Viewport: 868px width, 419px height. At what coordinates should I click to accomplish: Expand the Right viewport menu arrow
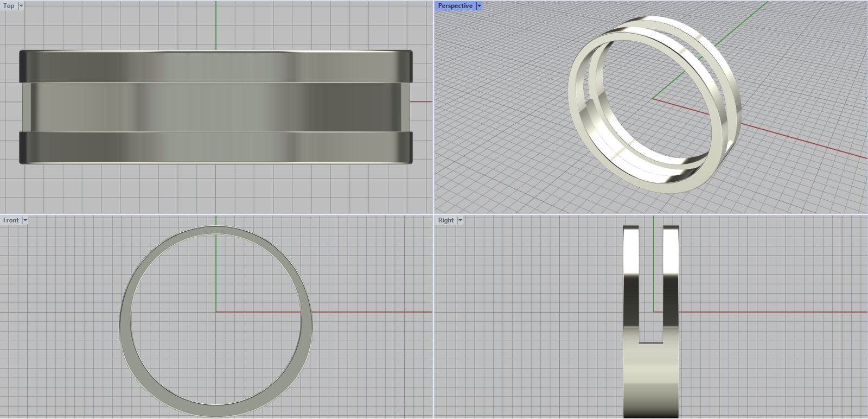tap(461, 220)
